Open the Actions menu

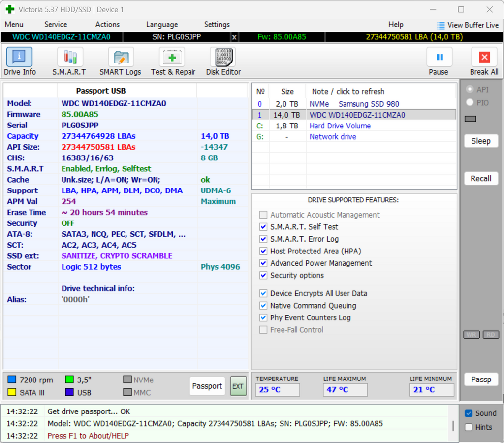point(107,25)
